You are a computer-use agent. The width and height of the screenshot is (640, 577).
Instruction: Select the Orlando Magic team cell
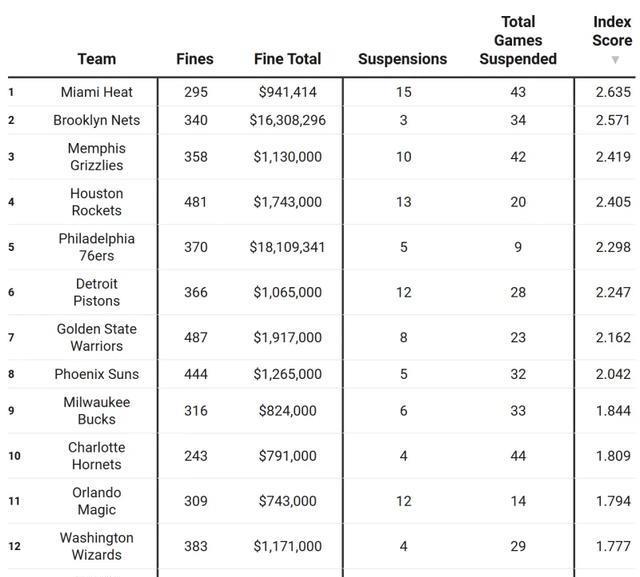96,500
